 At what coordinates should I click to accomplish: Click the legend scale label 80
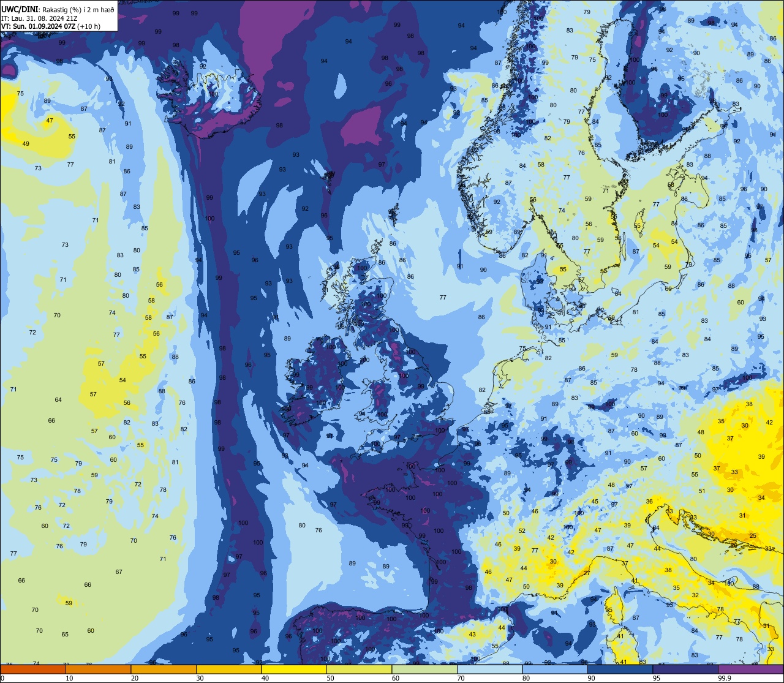[526, 678]
